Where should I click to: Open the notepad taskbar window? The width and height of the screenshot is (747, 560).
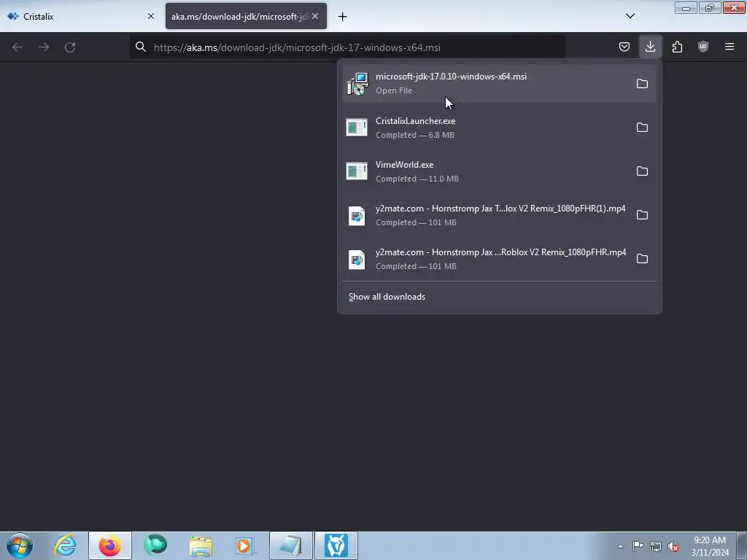click(291, 545)
